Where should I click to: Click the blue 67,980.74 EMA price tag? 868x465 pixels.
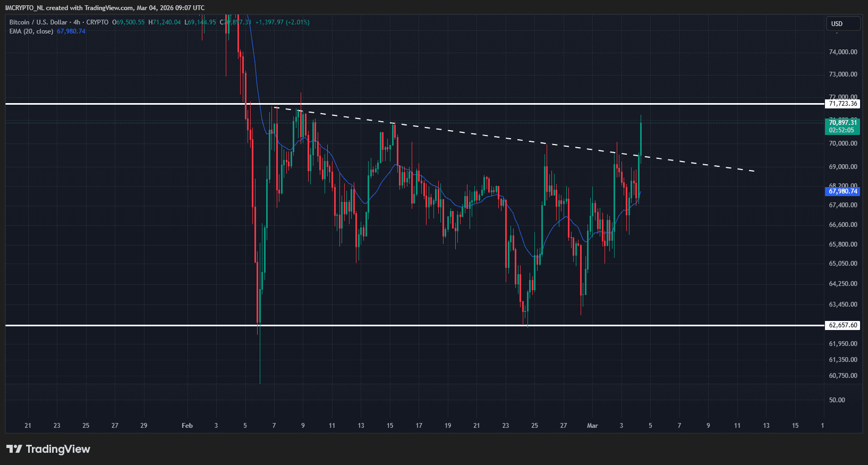pos(843,191)
